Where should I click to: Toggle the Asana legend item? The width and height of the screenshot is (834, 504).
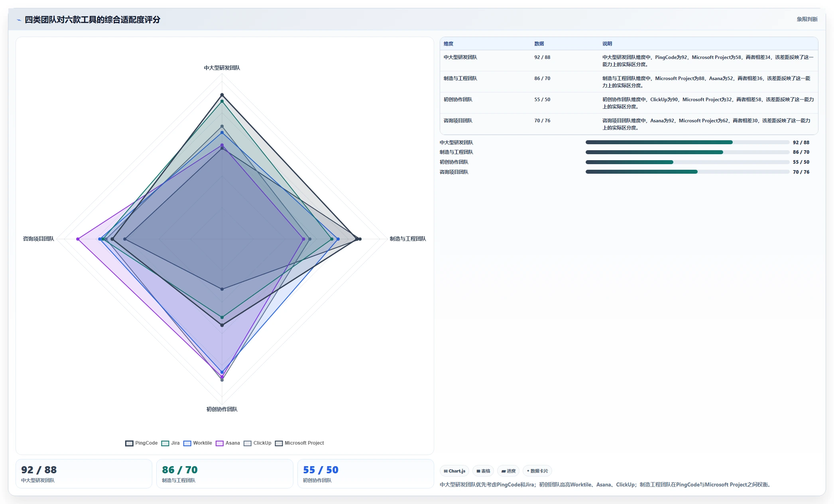point(228,443)
